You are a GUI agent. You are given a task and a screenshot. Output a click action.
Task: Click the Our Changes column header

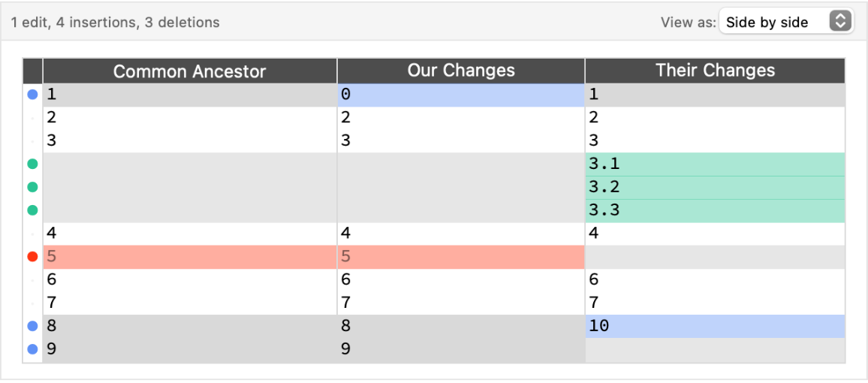[460, 71]
